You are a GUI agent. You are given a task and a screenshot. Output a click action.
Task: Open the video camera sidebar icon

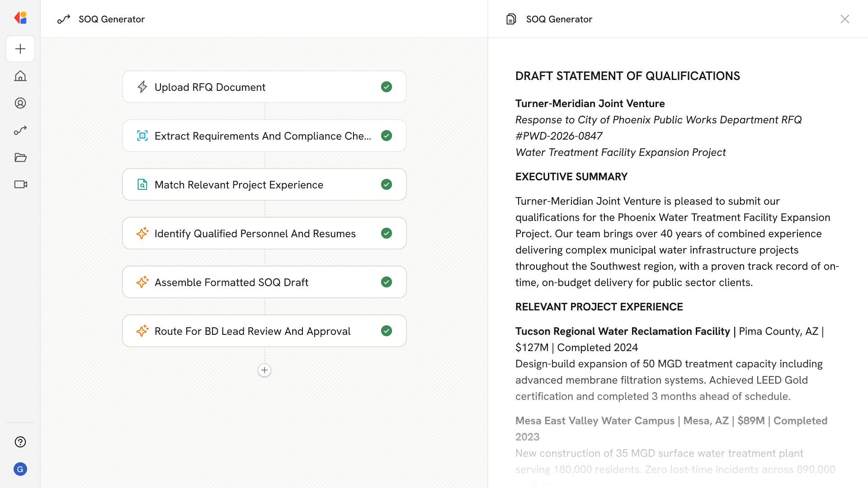pos(20,184)
